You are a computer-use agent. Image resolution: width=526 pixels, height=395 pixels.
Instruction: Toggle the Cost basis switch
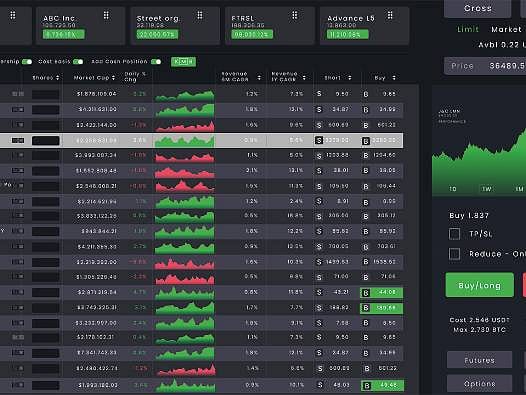[x=78, y=62]
